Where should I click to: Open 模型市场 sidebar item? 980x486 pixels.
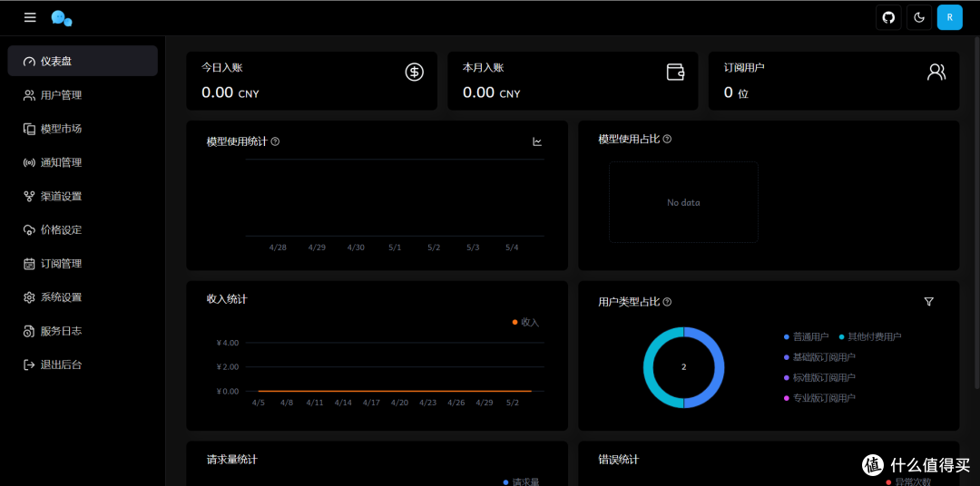(x=83, y=129)
